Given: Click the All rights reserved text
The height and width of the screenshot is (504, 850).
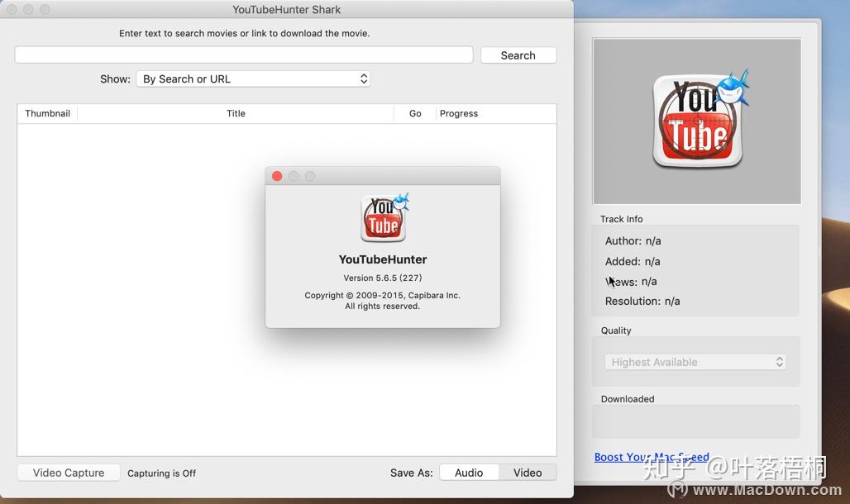Looking at the screenshot, I should tap(382, 307).
